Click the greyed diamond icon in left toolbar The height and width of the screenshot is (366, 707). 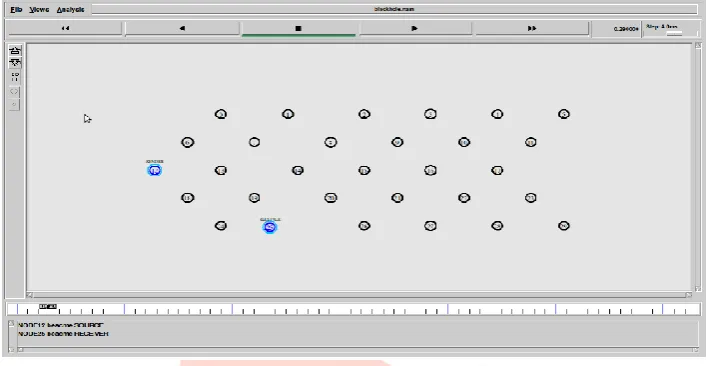(14, 92)
